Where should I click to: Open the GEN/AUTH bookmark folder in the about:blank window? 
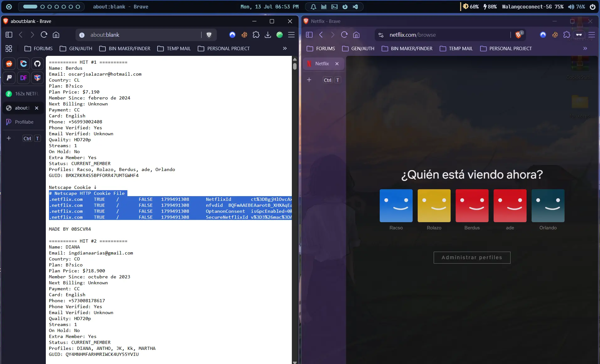(76, 48)
